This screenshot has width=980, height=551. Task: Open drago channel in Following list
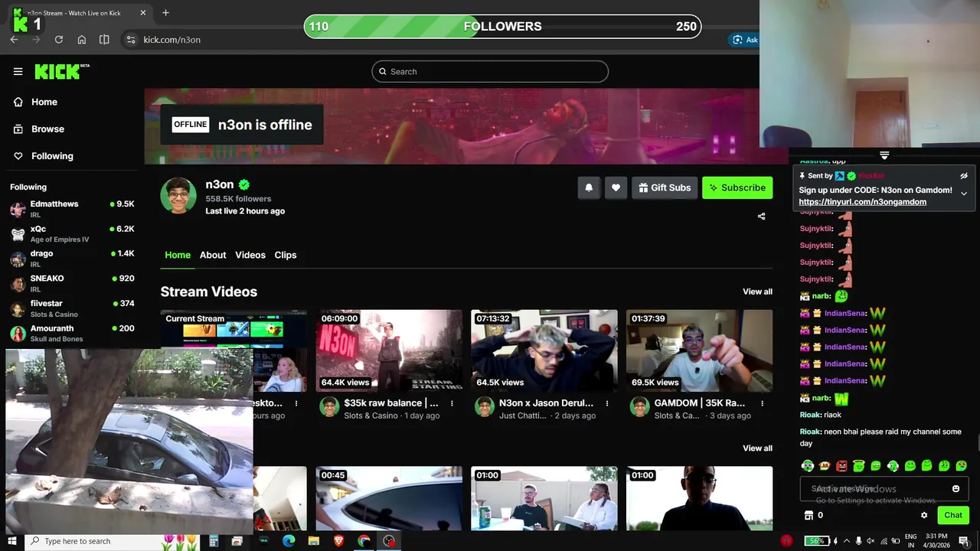[72, 259]
